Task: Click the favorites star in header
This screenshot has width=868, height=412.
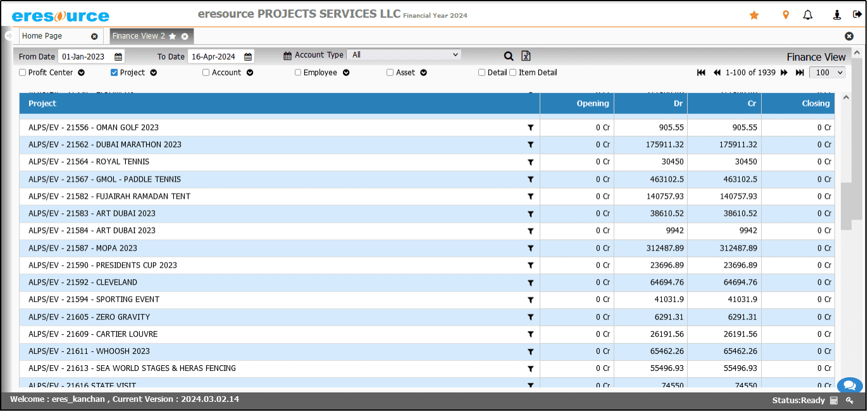Action: [754, 15]
